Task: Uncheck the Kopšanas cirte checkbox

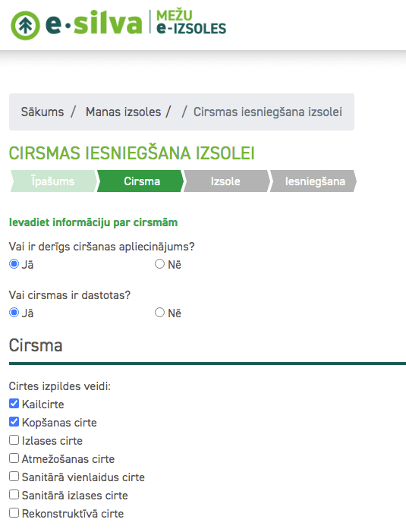Action: 14,422
